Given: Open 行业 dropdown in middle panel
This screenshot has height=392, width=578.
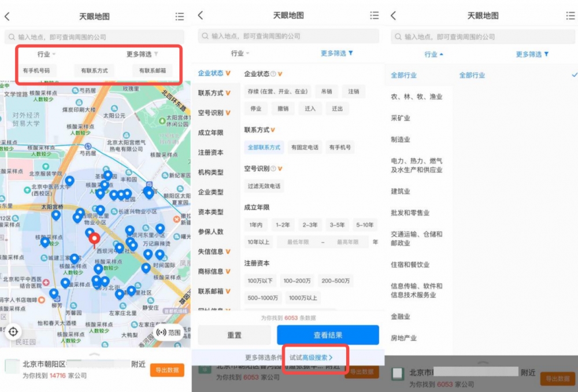Looking at the screenshot, I should tap(240, 53).
